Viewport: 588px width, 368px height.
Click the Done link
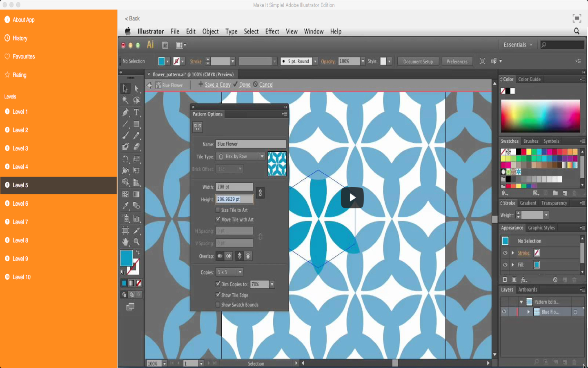[245, 85]
